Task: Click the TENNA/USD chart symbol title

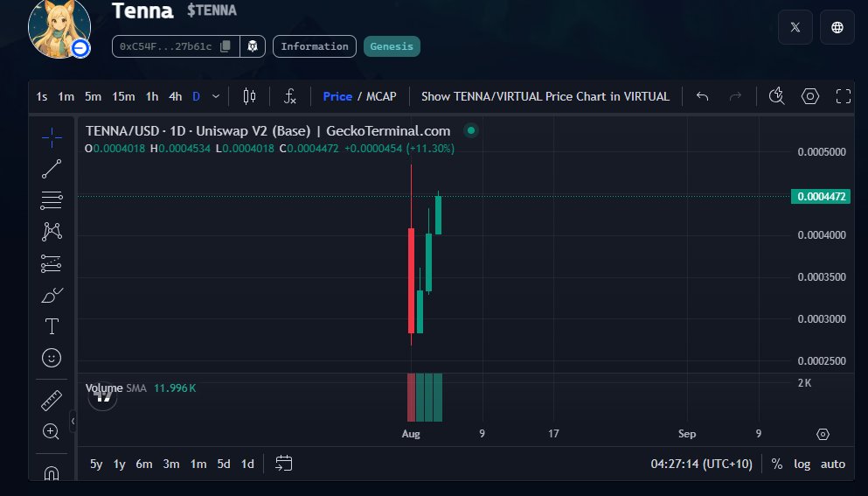Action: (x=268, y=131)
